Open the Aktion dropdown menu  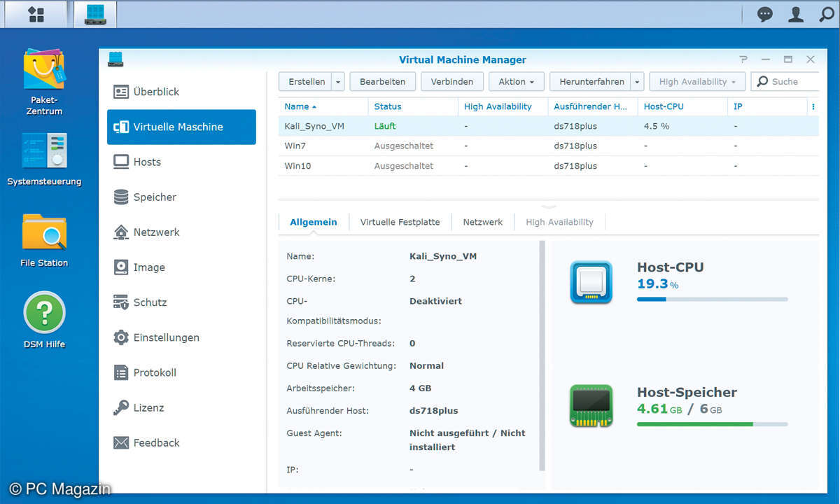517,82
